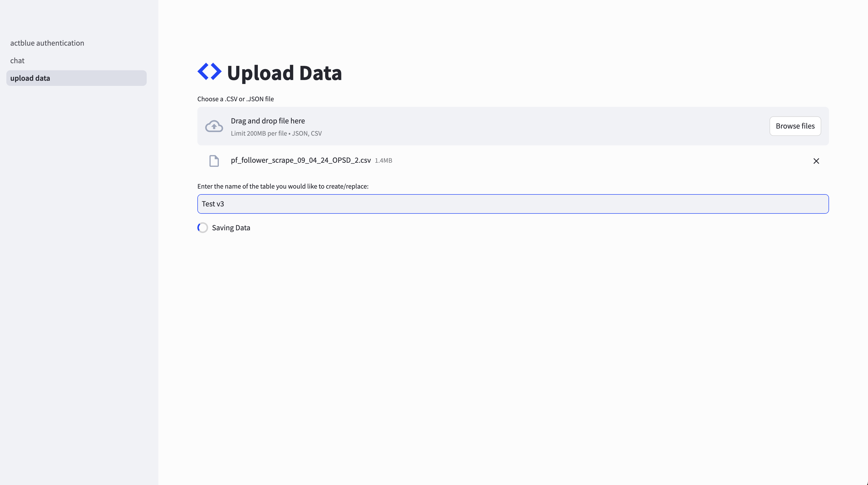Image resolution: width=868 pixels, height=485 pixels.
Task: Click the Upload Data heading
Action: pyautogui.click(x=284, y=72)
